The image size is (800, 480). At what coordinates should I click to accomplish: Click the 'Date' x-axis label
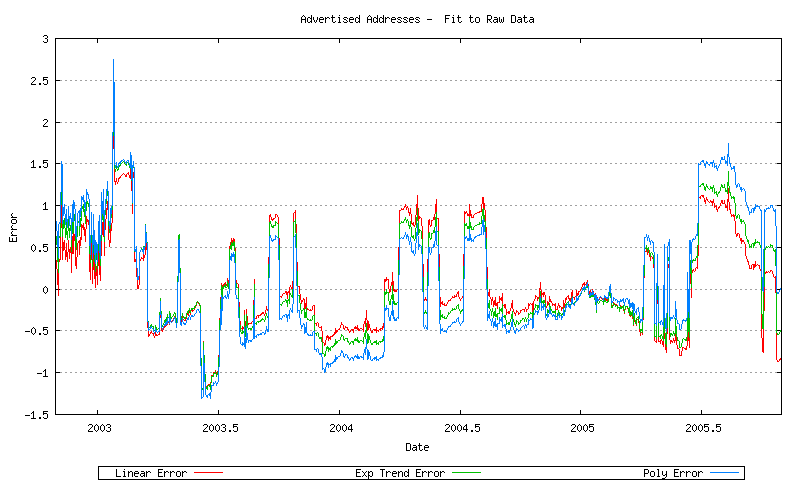[x=417, y=446]
